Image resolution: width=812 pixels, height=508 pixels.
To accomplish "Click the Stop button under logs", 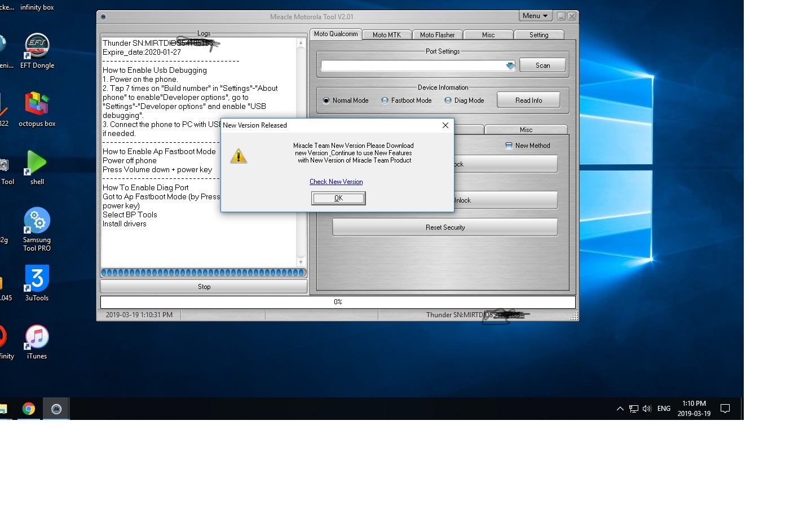I will tap(204, 287).
